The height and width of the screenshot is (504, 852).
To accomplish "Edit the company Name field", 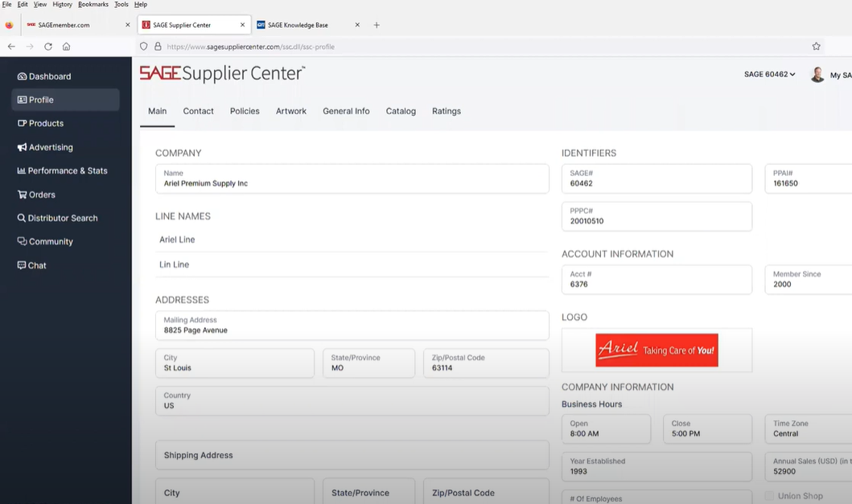I will point(352,178).
